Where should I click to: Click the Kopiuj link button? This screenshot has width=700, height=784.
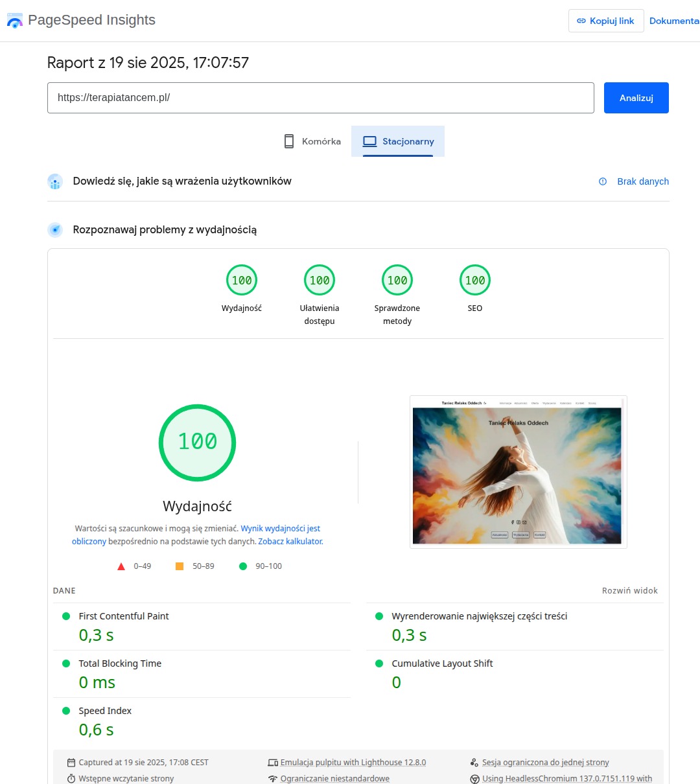click(x=605, y=21)
